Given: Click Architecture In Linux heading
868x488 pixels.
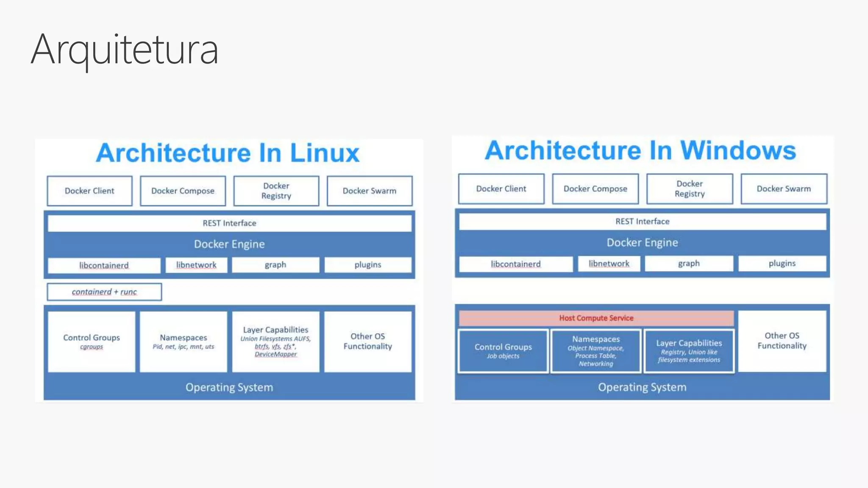Looking at the screenshot, I should 228,153.
